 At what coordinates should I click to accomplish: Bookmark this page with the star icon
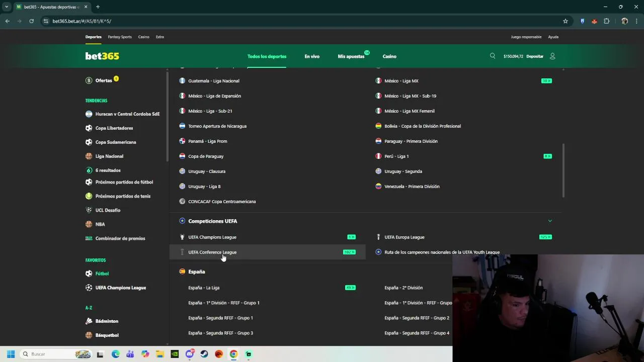tap(566, 21)
